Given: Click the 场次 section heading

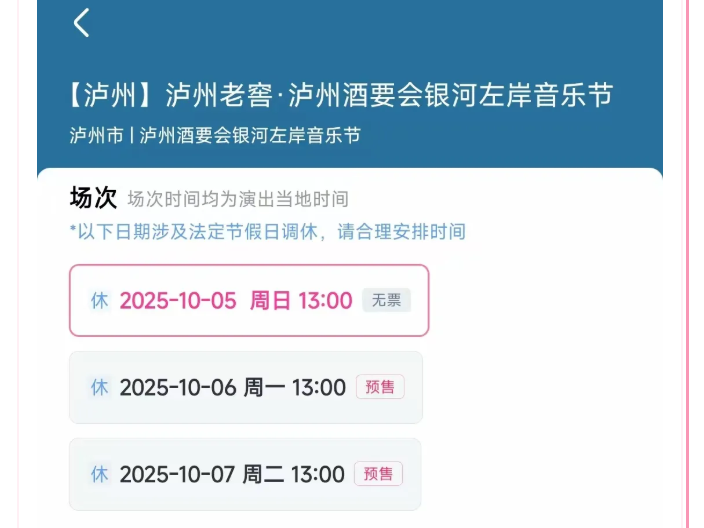Looking at the screenshot, I should 93,198.
